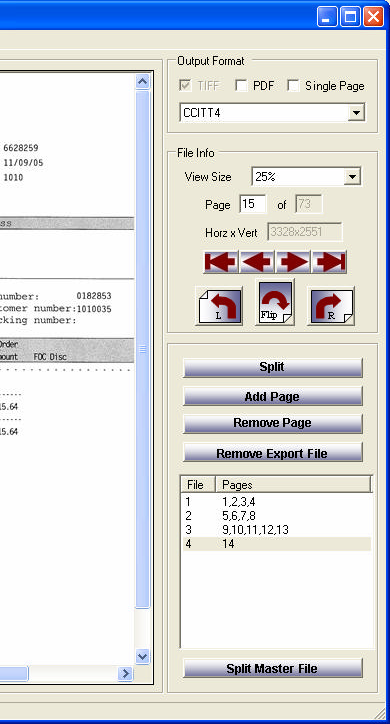
Task: Click the Split Master File button
Action: pyautogui.click(x=273, y=668)
